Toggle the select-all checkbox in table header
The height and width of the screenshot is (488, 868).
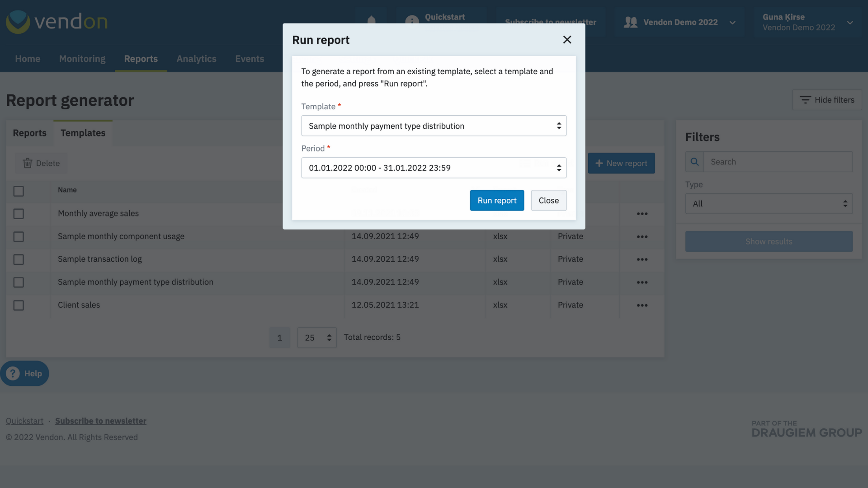(19, 191)
